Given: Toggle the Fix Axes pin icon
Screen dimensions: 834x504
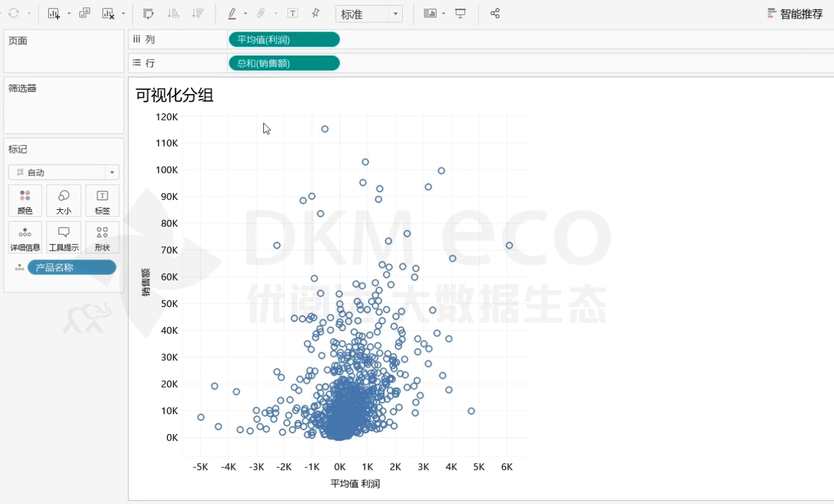Looking at the screenshot, I should [x=315, y=14].
